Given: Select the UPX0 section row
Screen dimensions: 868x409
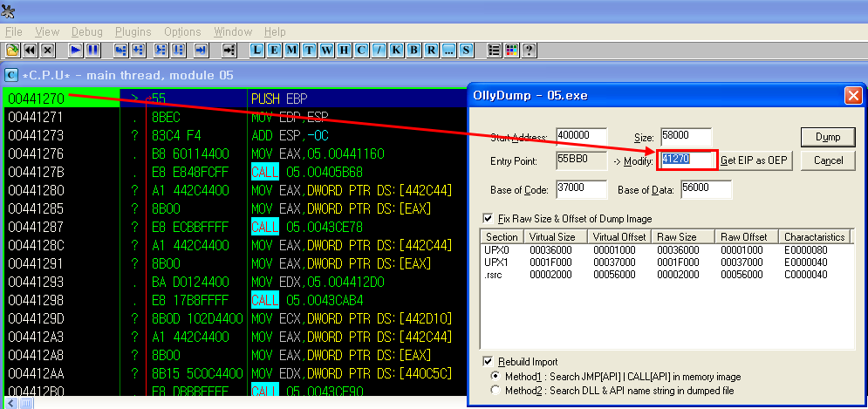Looking at the screenshot, I should pos(666,250).
